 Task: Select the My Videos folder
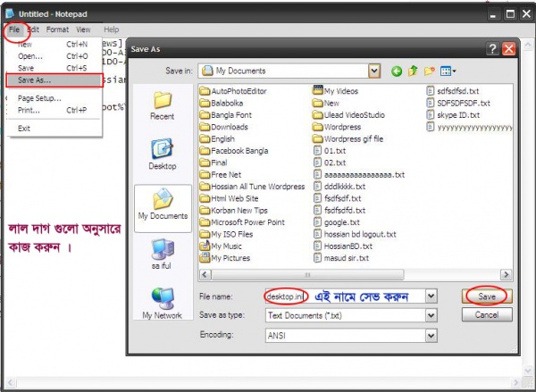(x=335, y=91)
